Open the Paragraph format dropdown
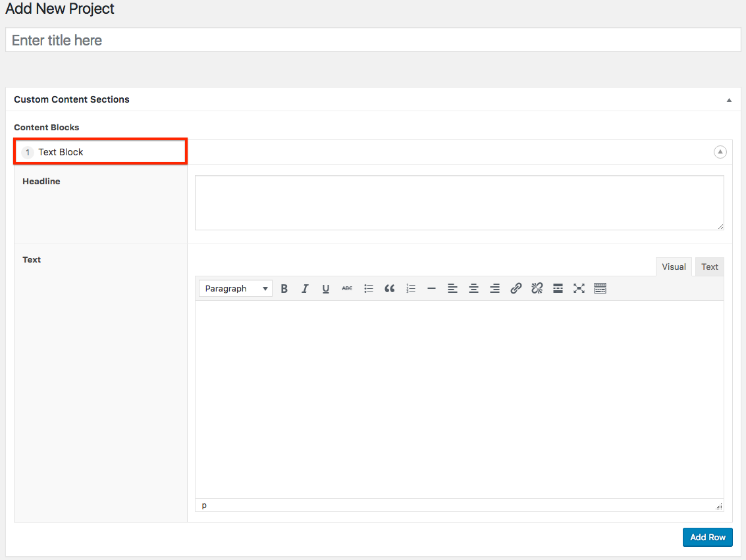The image size is (746, 560). 236,288
